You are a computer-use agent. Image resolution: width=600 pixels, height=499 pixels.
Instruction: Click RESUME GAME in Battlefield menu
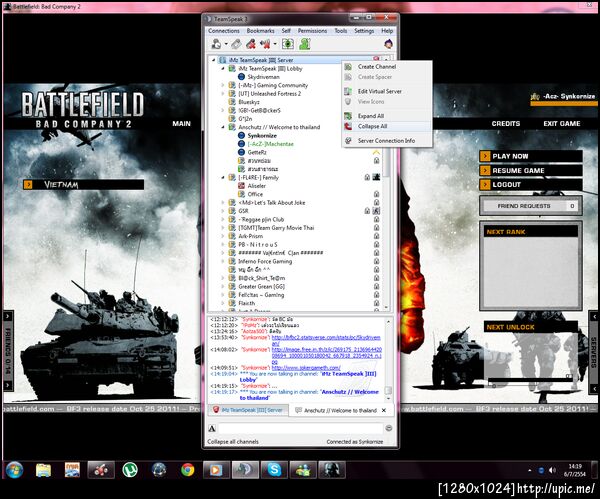pos(531,170)
